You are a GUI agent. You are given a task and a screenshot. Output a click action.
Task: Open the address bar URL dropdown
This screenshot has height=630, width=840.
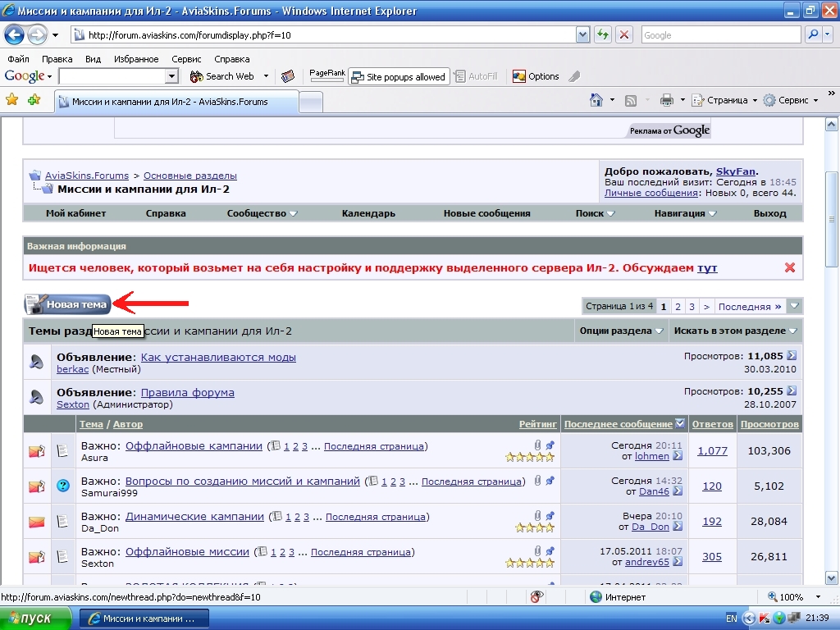(583, 35)
